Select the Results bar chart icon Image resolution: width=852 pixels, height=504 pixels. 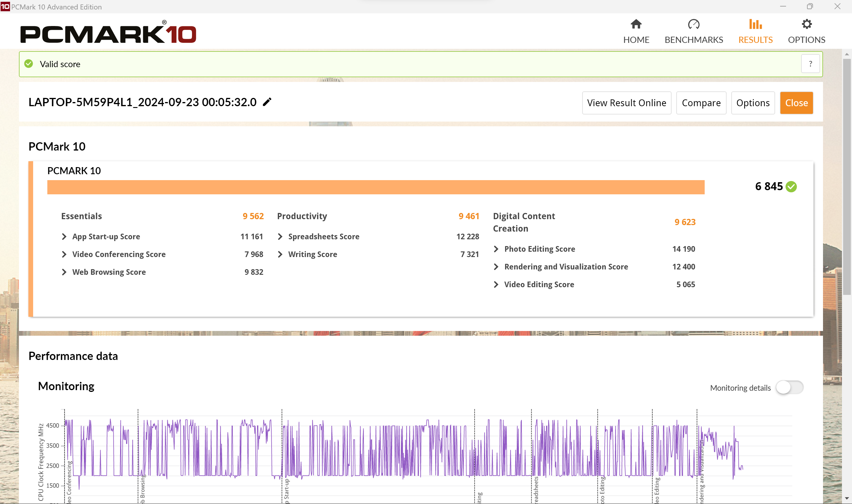pyautogui.click(x=755, y=24)
